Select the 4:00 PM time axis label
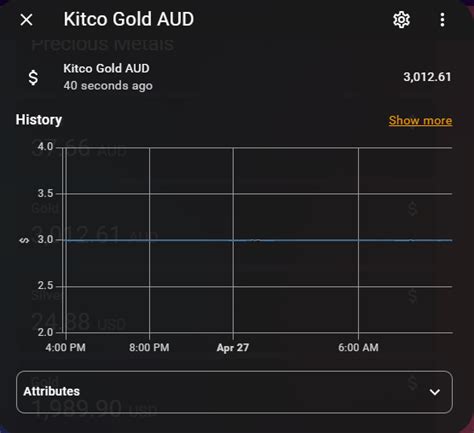 [65, 348]
